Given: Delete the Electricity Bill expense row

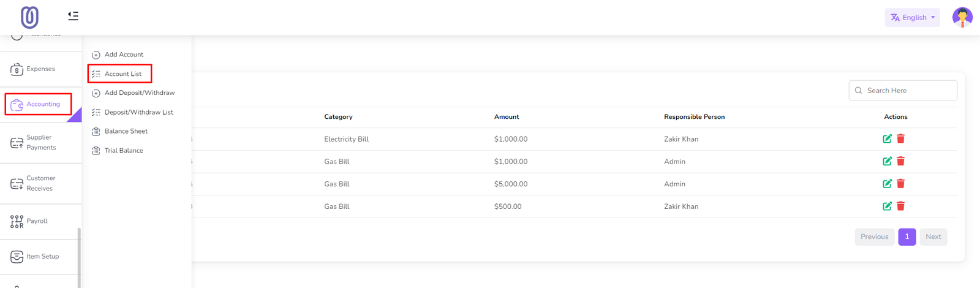Looking at the screenshot, I should [x=900, y=139].
